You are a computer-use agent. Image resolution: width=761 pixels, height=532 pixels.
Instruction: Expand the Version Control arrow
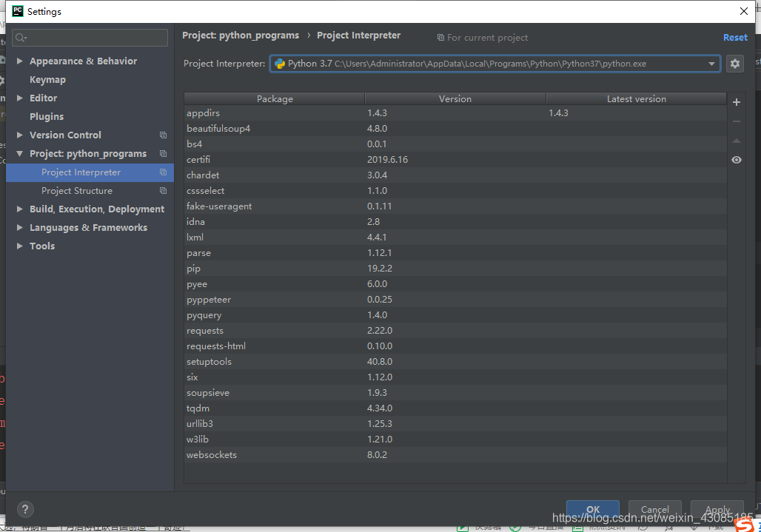click(20, 135)
